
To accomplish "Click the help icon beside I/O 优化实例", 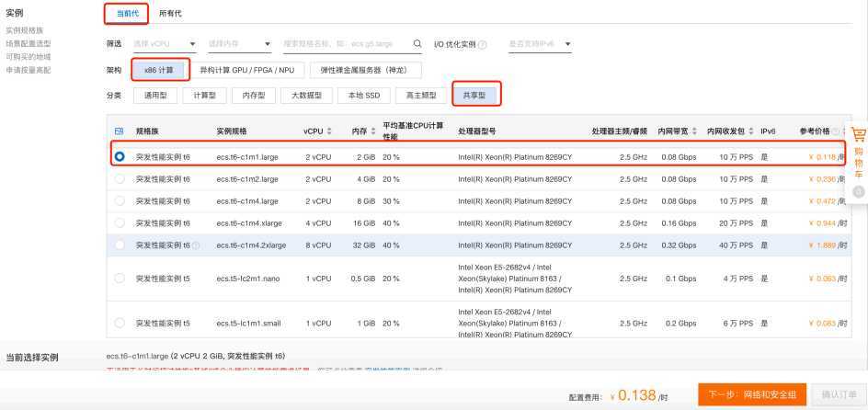I will pyautogui.click(x=482, y=44).
